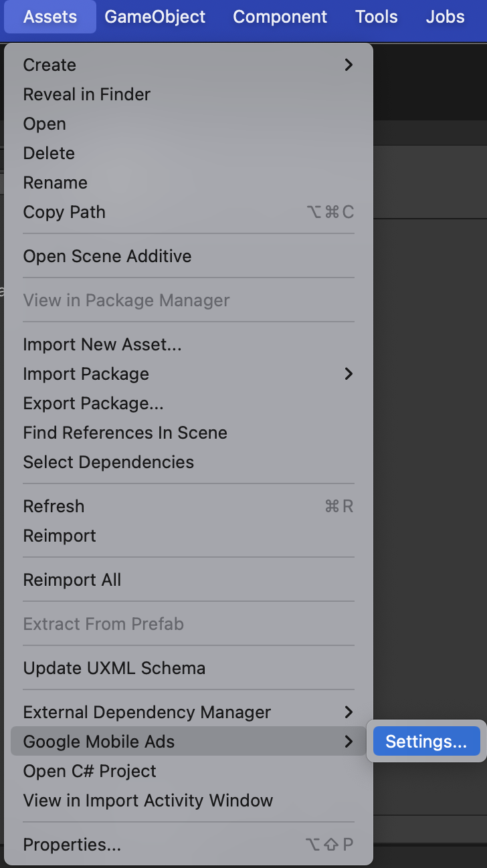The image size is (487, 868).
Task: Click Settings... in Google Mobile Ads submenu
Action: click(x=426, y=742)
